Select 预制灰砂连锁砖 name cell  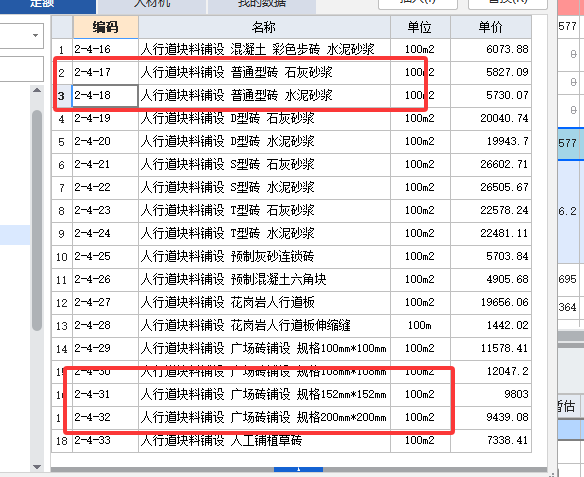tap(264, 257)
